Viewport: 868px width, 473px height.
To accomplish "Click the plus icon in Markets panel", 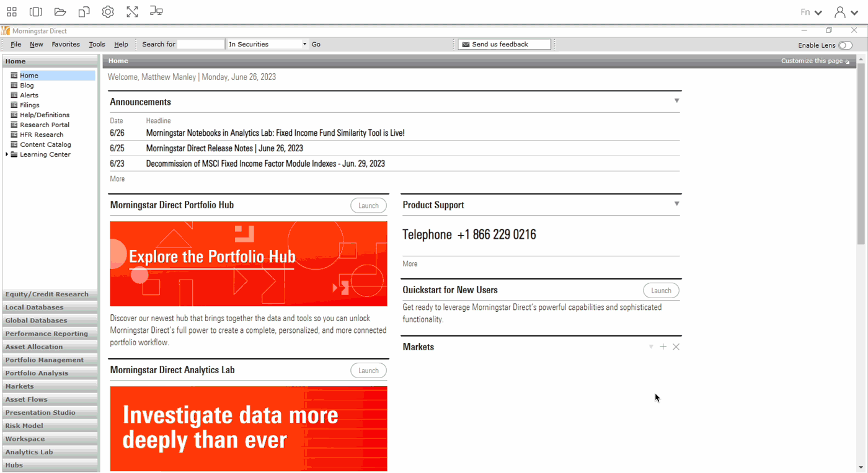I will point(663,347).
